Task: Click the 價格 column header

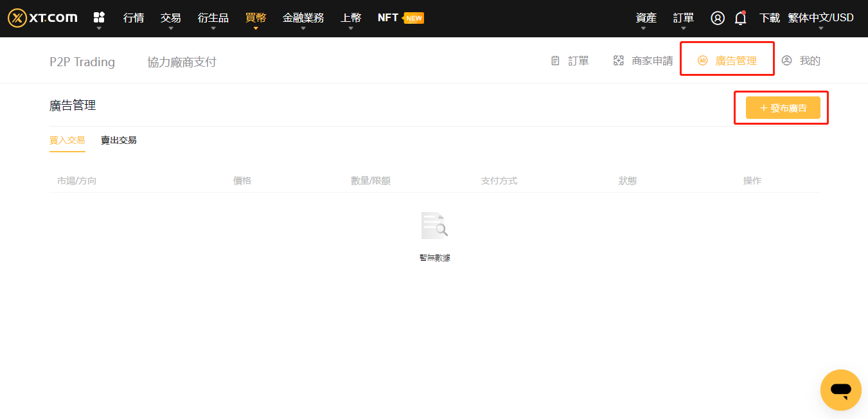Action: coord(242,181)
